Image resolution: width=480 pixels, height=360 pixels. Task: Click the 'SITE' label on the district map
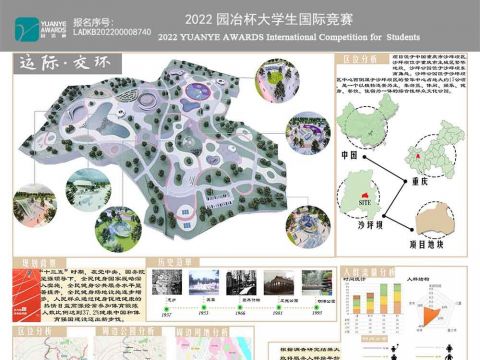coord(365,202)
